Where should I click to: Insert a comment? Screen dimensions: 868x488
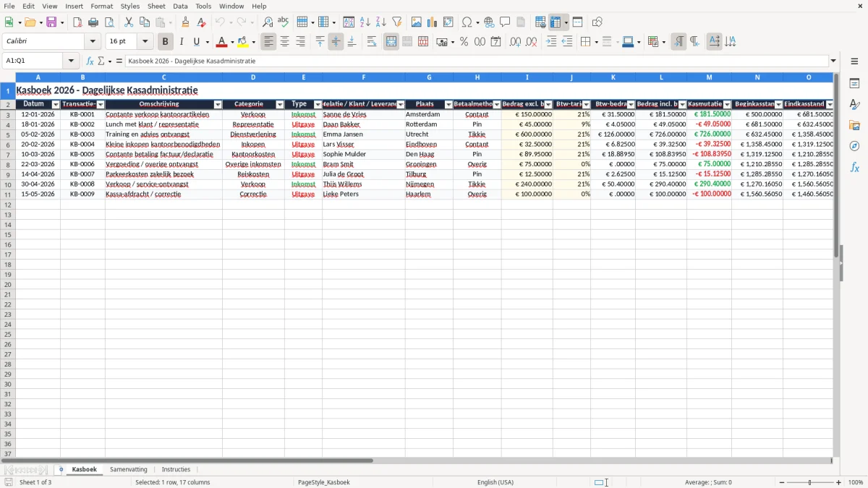[506, 22]
